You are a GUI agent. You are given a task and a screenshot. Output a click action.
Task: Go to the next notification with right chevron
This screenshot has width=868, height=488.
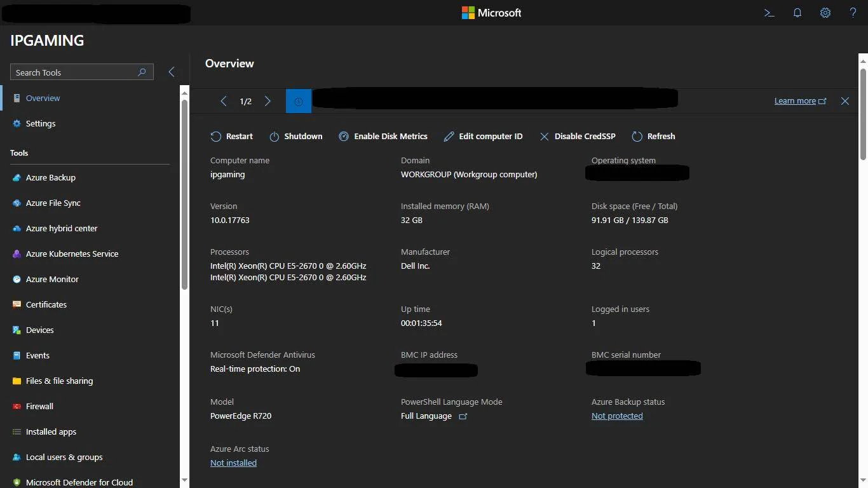[268, 101]
